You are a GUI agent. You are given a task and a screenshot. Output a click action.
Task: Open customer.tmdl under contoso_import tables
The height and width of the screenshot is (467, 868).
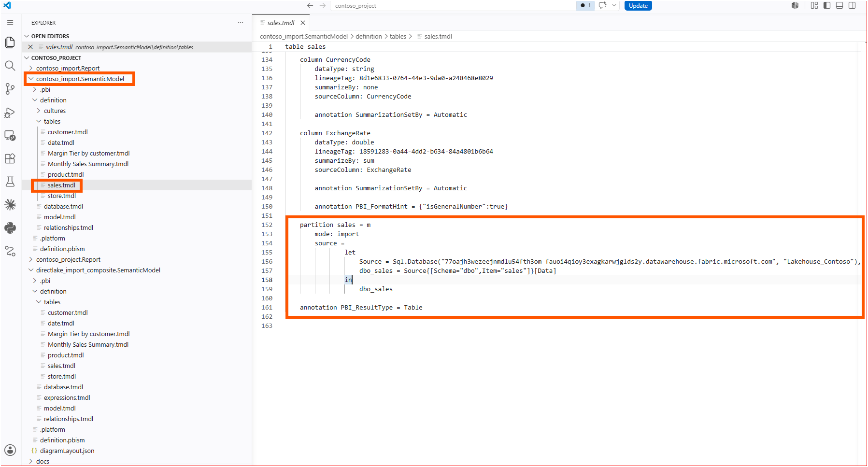pyautogui.click(x=68, y=132)
